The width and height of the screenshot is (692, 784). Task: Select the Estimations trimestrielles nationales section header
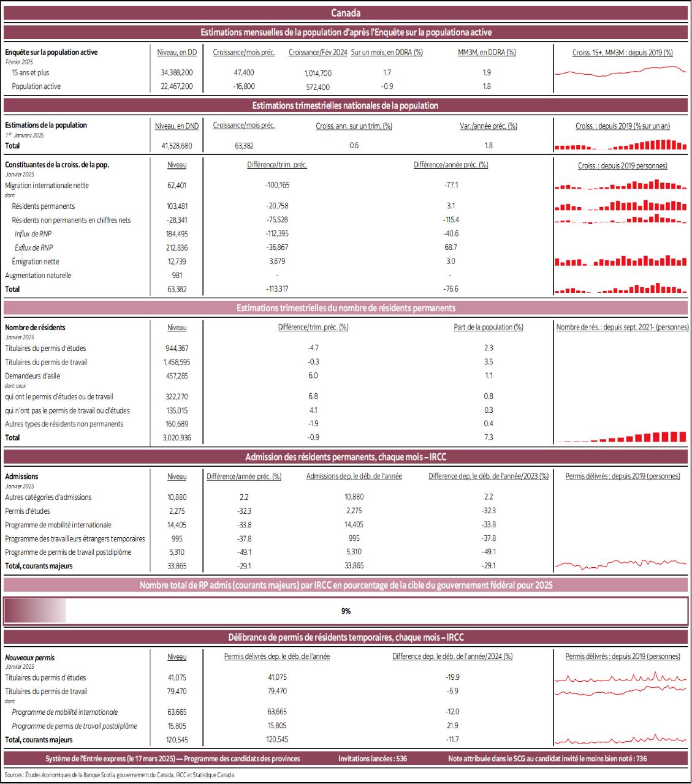tap(346, 105)
